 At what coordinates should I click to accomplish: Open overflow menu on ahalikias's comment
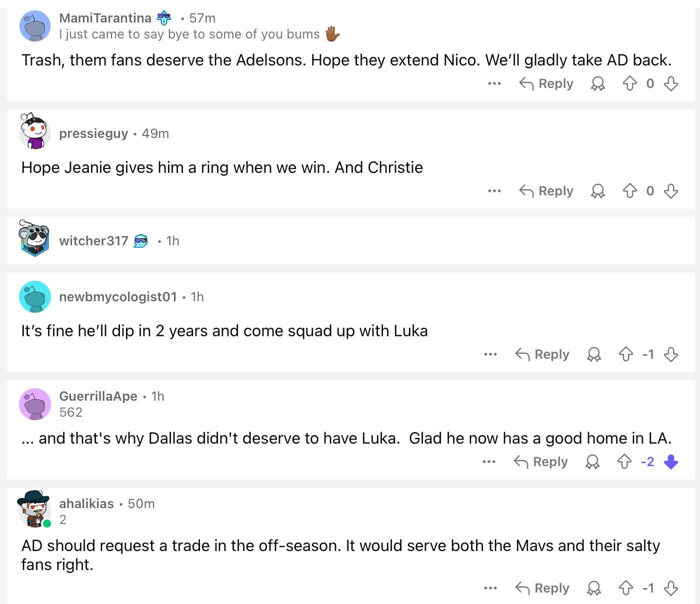click(x=490, y=588)
